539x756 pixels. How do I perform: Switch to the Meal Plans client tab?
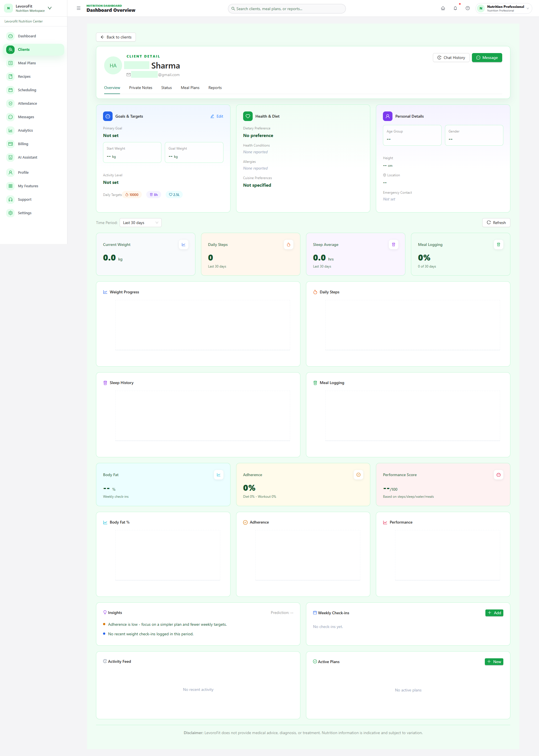(x=190, y=88)
